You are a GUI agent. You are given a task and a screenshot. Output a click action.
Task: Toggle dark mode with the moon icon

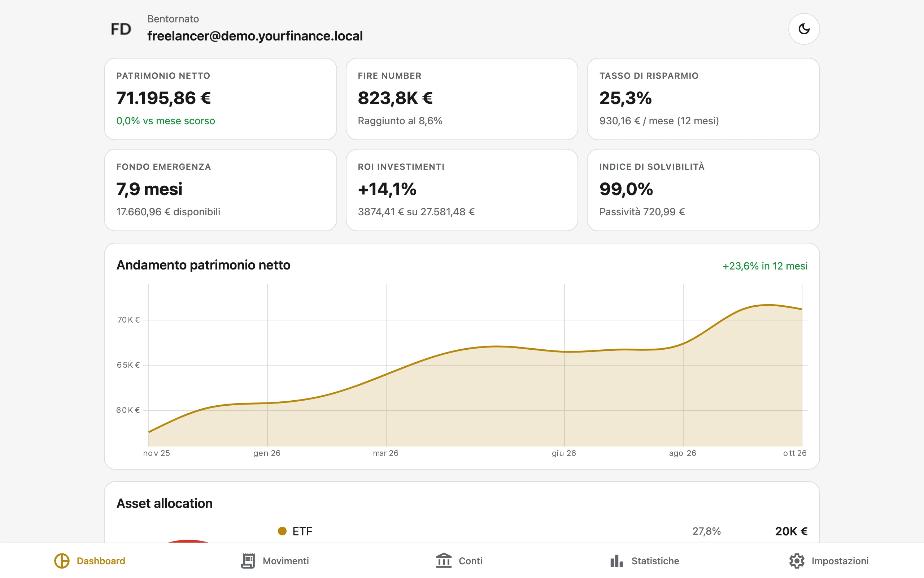[804, 29]
